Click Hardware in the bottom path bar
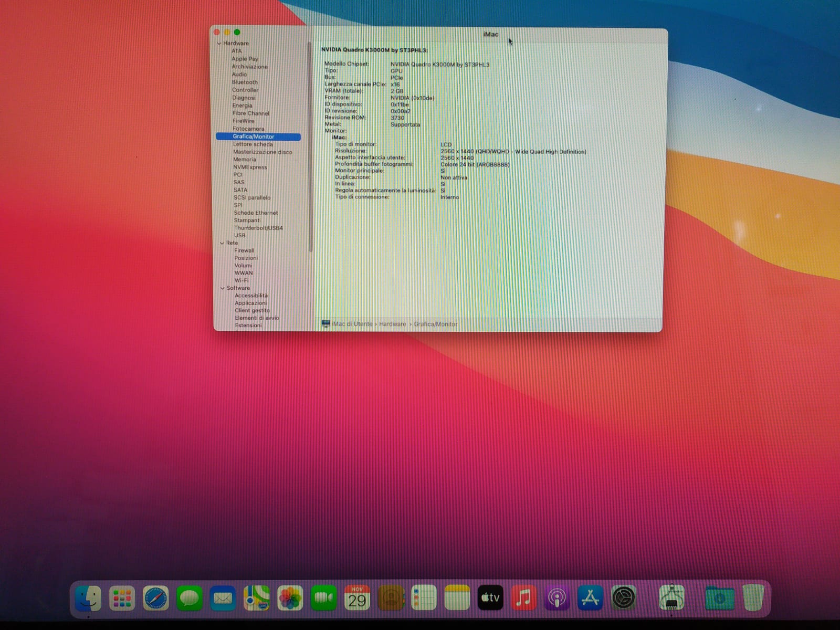 [x=392, y=324]
